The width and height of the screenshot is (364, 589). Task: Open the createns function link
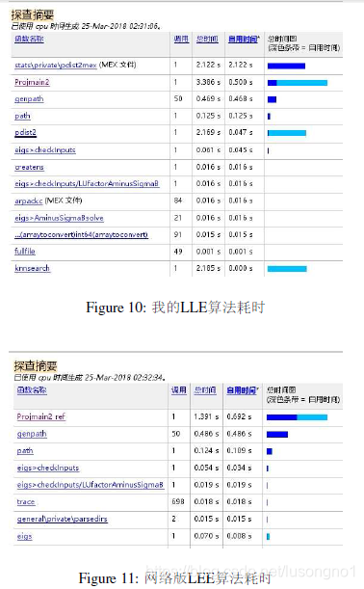[x=29, y=167]
